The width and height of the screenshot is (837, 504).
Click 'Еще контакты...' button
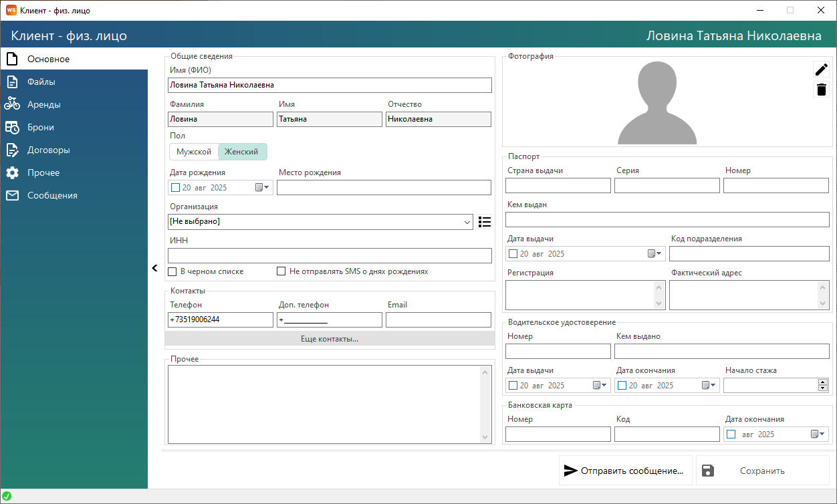click(x=330, y=339)
